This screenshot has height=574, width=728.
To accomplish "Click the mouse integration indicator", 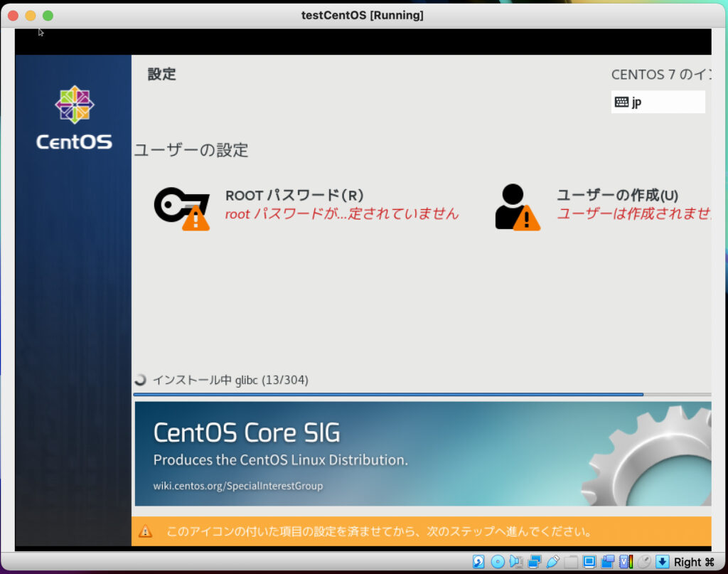I will click(644, 562).
